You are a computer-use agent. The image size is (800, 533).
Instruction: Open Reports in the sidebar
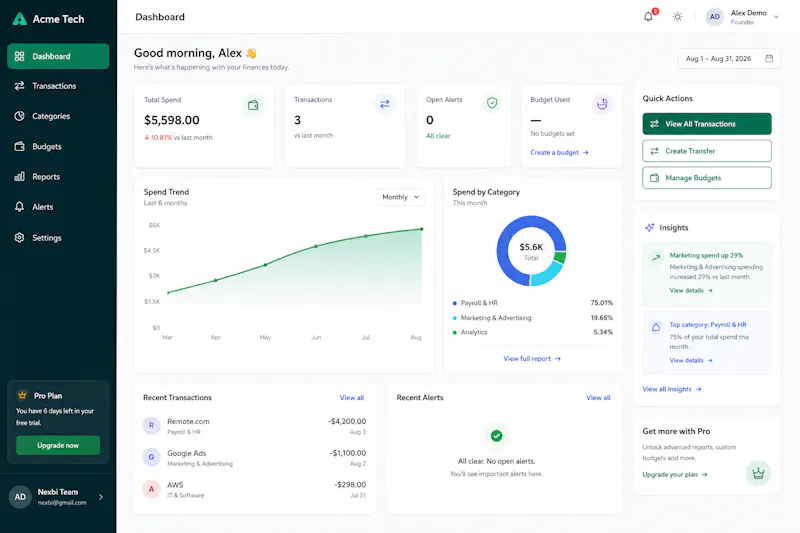tap(58, 176)
